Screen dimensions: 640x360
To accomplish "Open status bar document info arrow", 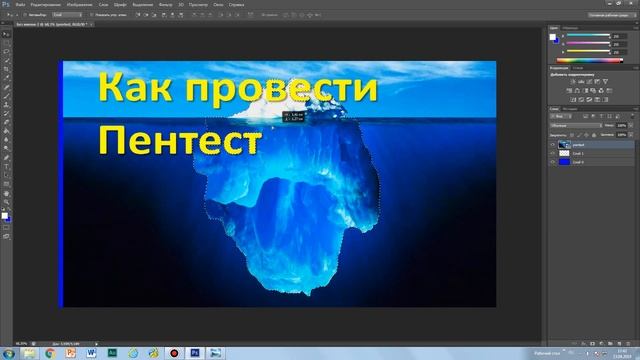I will (96, 344).
